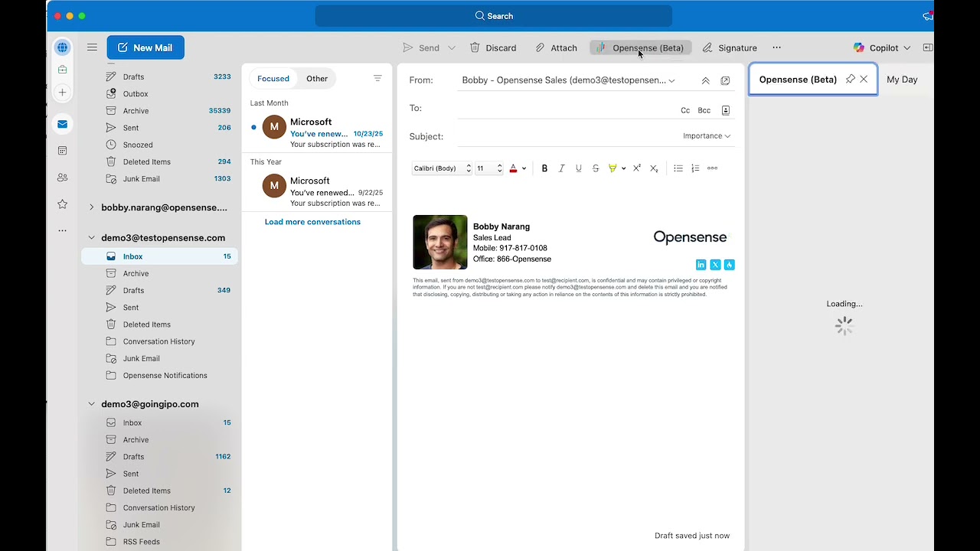This screenshot has height=551, width=980.
Task: Open the Calibri (Body) font dropdown
Action: pos(442,168)
